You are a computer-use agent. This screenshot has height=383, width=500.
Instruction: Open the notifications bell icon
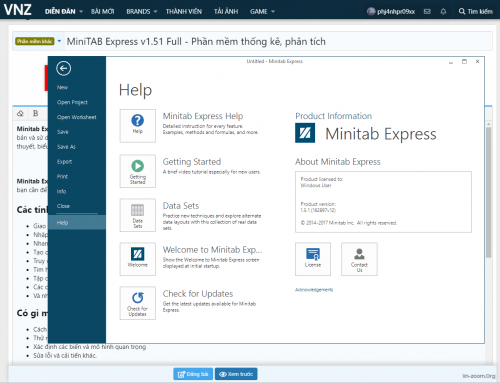(x=443, y=12)
